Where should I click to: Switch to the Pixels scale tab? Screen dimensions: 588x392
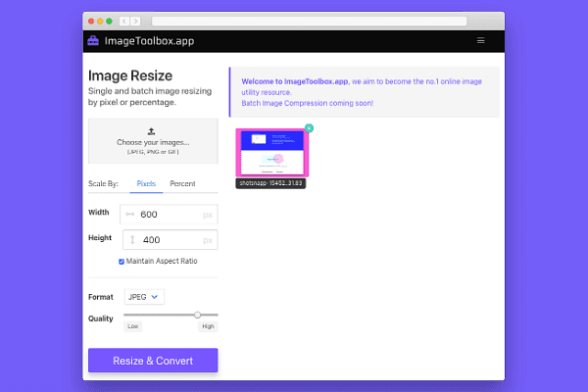[146, 183]
